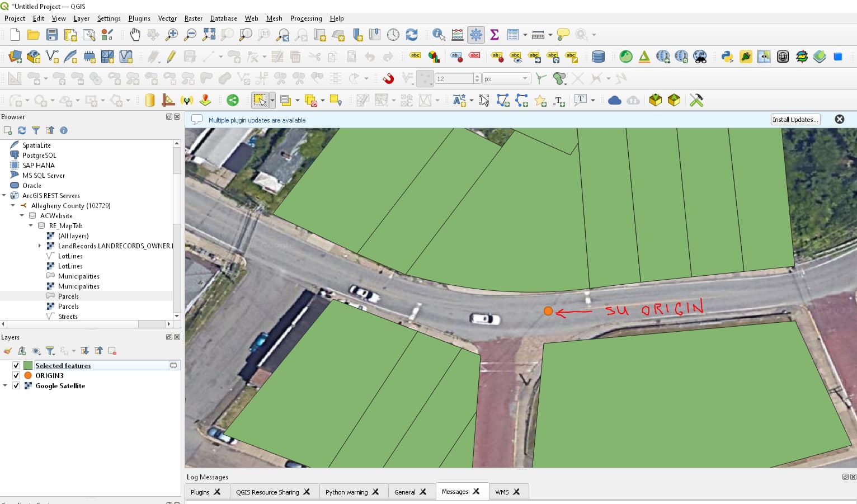Uncheck the ORIGIN3 layer visibility

pyautogui.click(x=16, y=375)
